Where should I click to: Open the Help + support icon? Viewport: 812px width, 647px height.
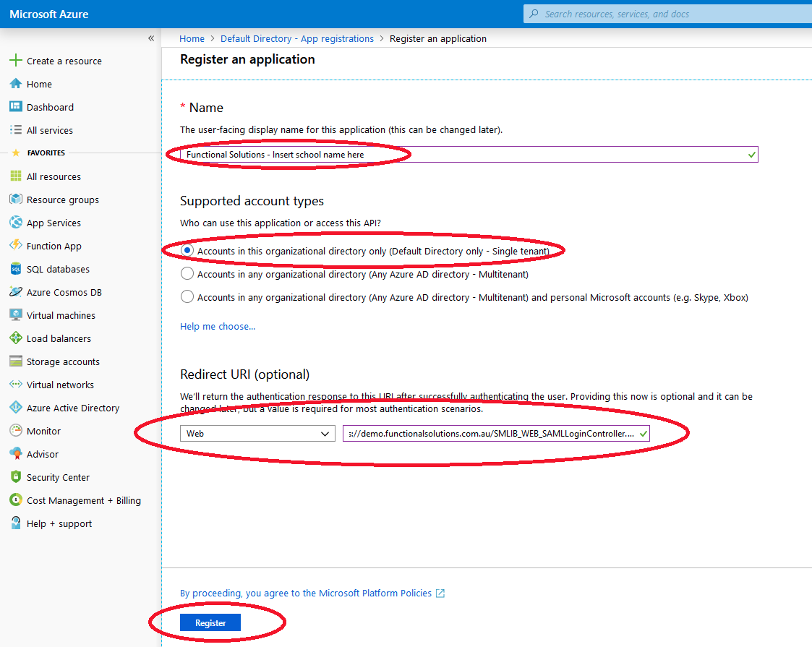click(16, 523)
